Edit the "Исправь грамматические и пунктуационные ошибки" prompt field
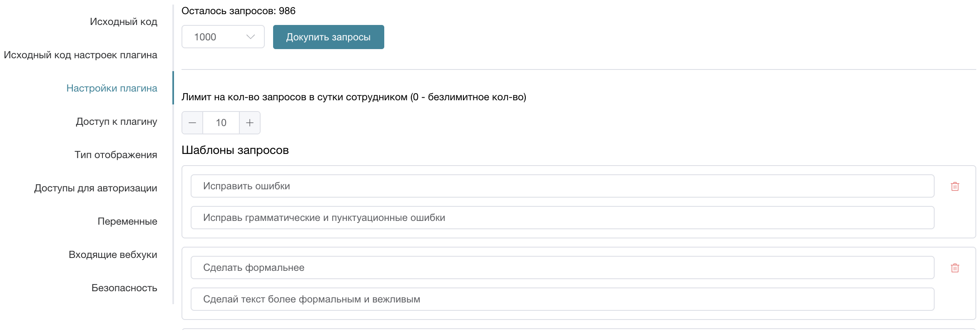 [562, 218]
